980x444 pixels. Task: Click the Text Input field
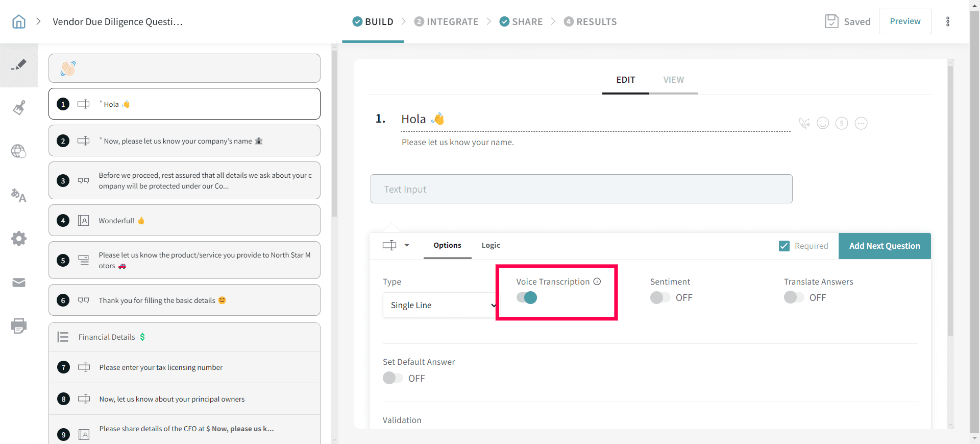[x=581, y=189]
